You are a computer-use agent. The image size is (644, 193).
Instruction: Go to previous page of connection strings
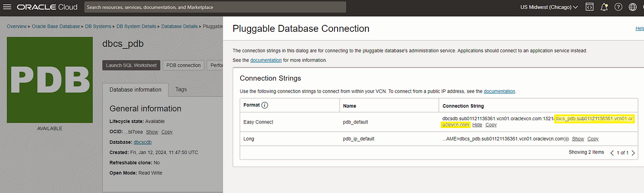pos(612,152)
